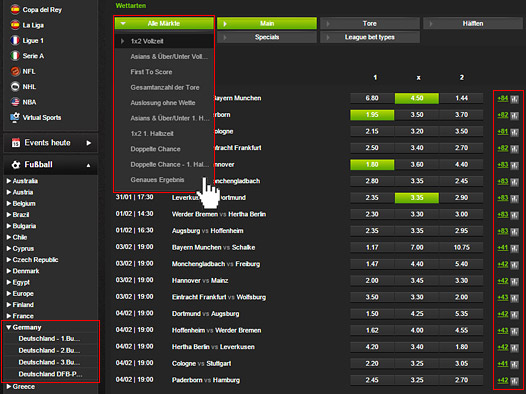Click the NBA USA flag icon
This screenshot has width=526, height=394.
point(15,102)
